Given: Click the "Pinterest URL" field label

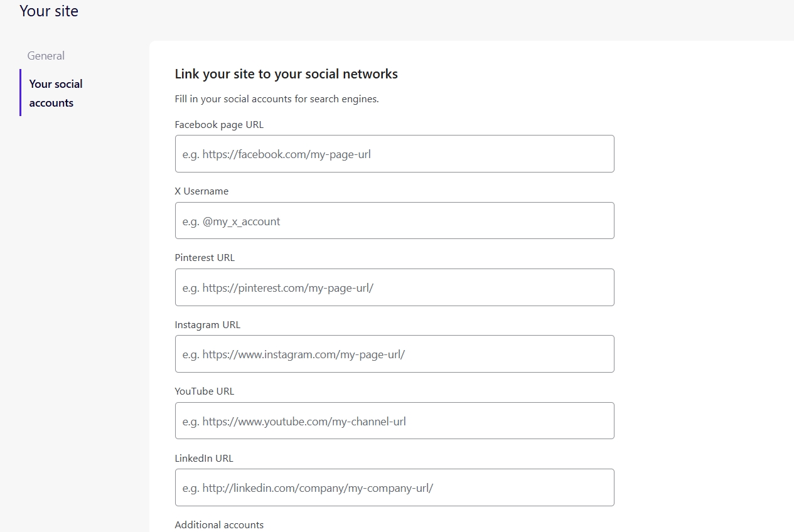Looking at the screenshot, I should 205,258.
